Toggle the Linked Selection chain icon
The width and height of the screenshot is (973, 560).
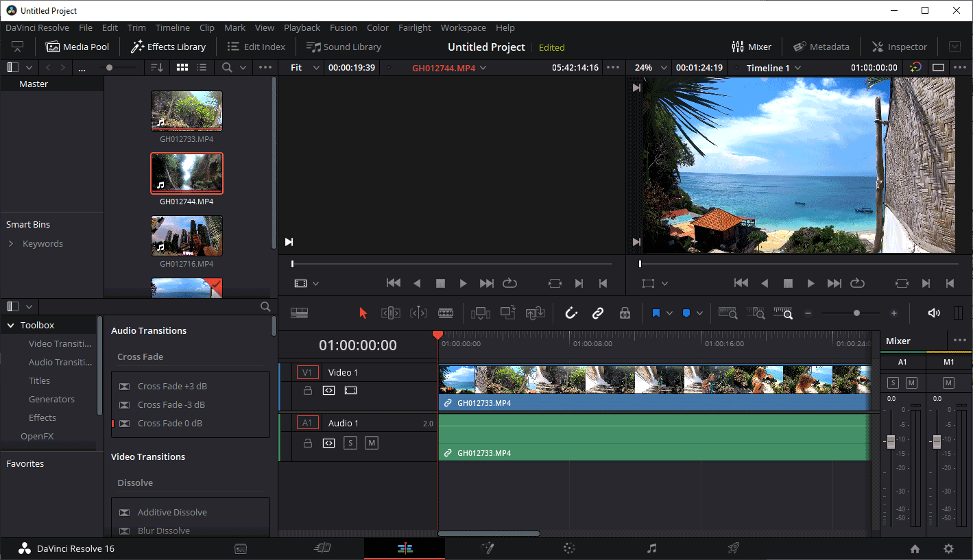coord(598,313)
